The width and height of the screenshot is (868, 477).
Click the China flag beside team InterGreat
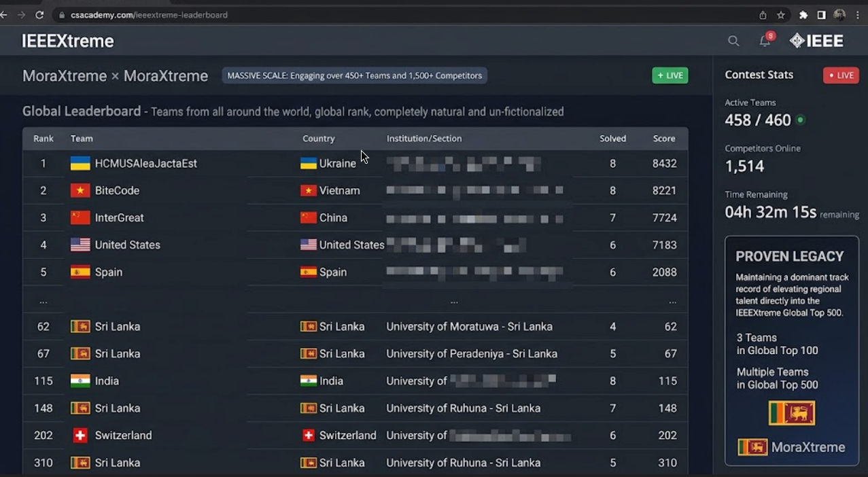[x=80, y=217]
